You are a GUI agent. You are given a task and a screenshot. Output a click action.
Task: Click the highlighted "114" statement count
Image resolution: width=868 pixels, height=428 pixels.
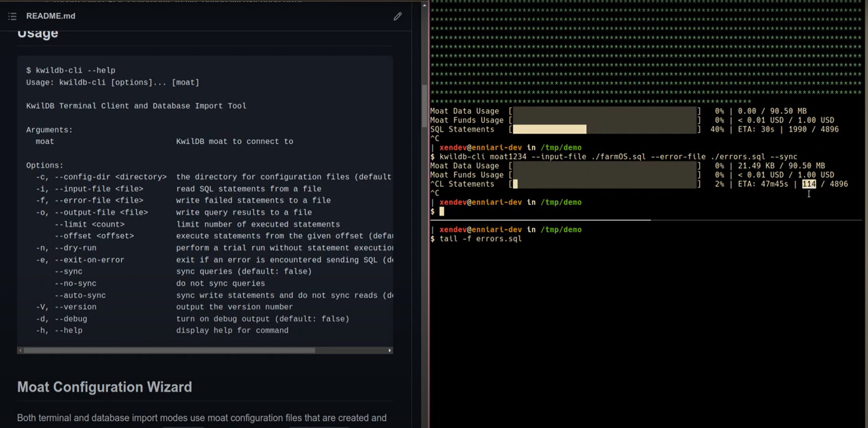(809, 184)
